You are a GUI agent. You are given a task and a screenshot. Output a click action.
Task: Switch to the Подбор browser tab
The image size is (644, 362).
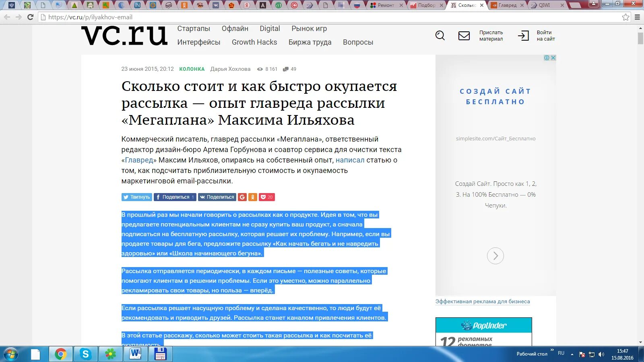[426, 5]
